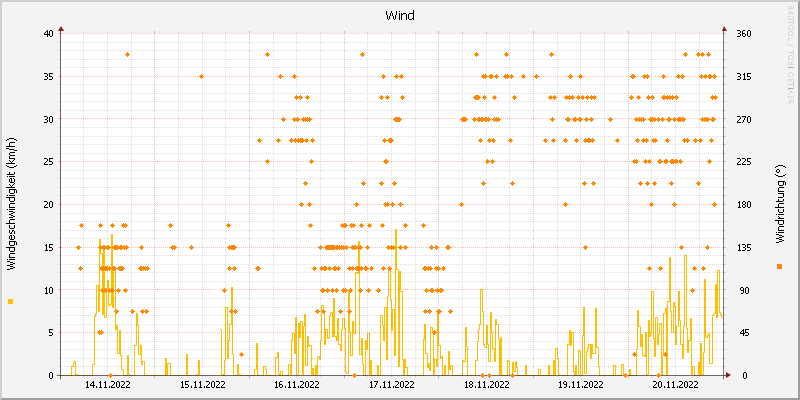Click the right axis value 270

point(744,119)
